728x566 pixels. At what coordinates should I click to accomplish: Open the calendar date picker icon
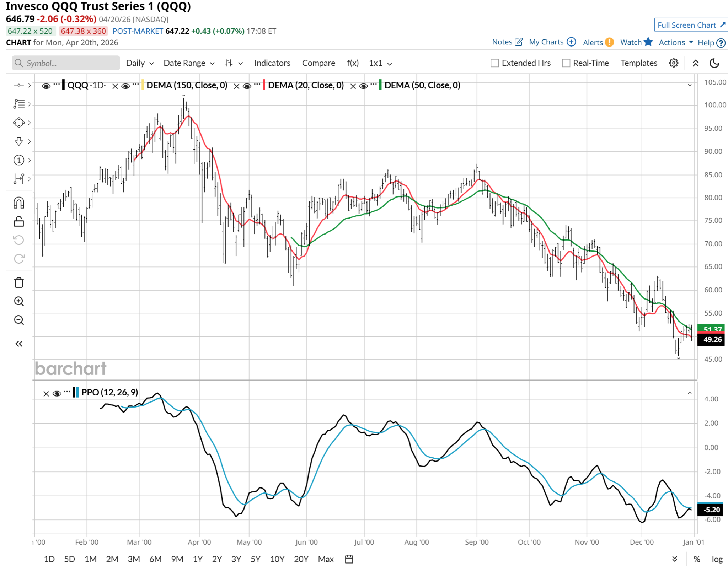pos(349,559)
